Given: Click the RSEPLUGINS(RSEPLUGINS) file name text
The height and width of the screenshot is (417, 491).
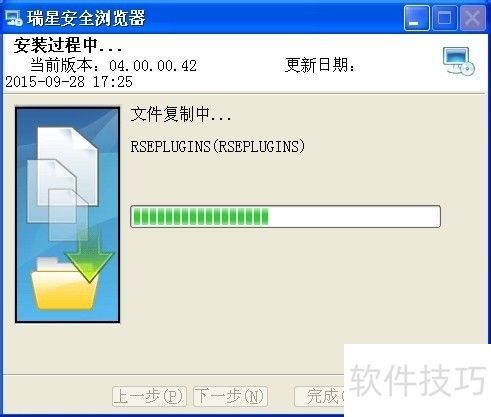Looking at the screenshot, I should point(218,146).
